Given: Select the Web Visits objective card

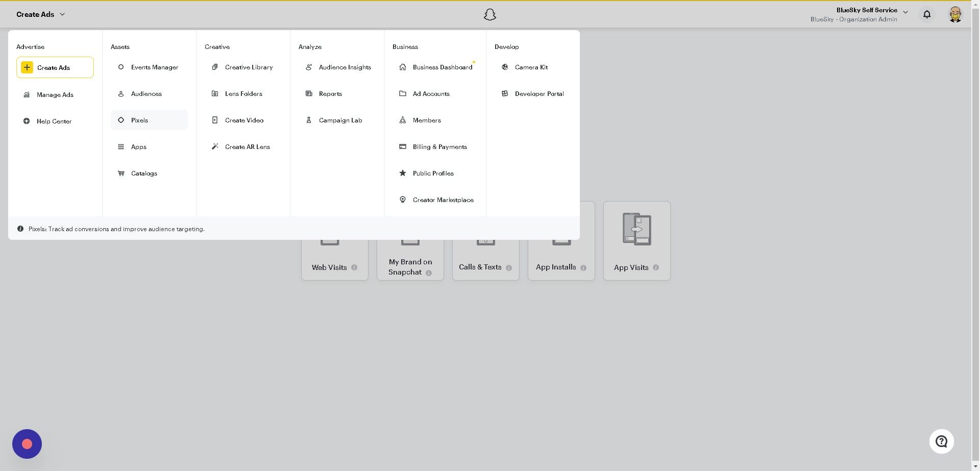Looking at the screenshot, I should (x=335, y=260).
